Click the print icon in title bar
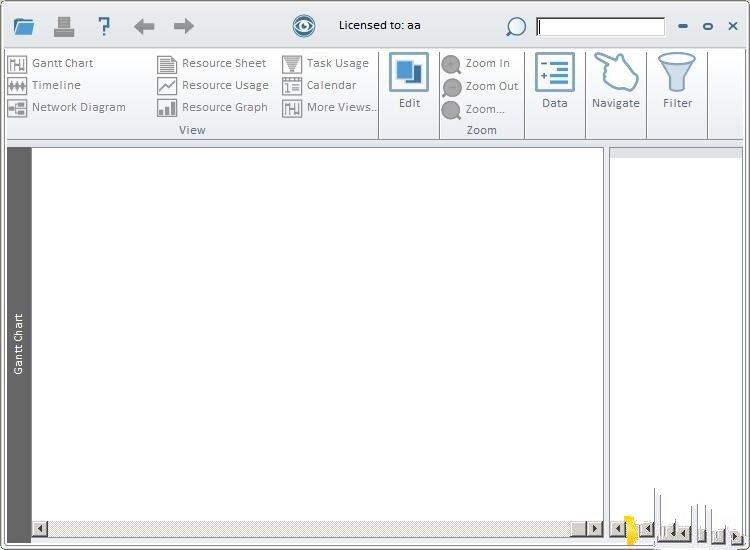Screen dimensions: 750x550 pos(64,26)
